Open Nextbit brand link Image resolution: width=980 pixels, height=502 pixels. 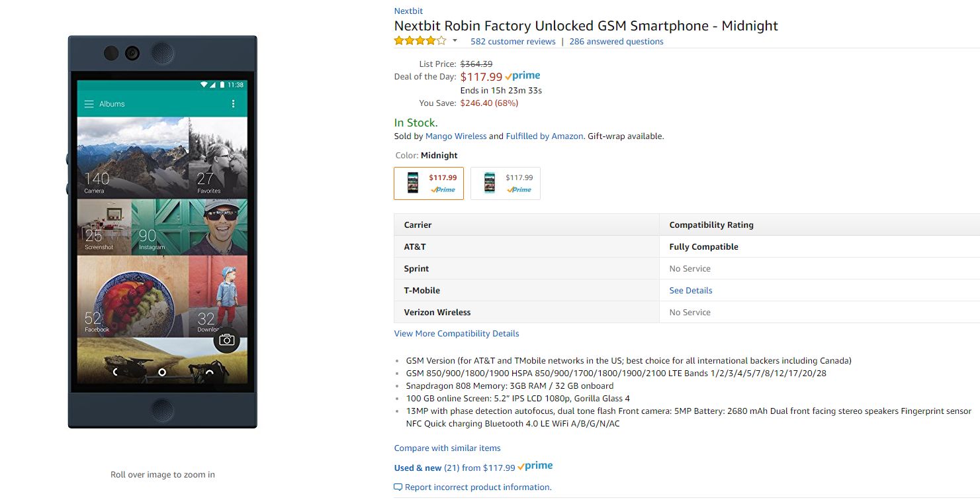408,11
